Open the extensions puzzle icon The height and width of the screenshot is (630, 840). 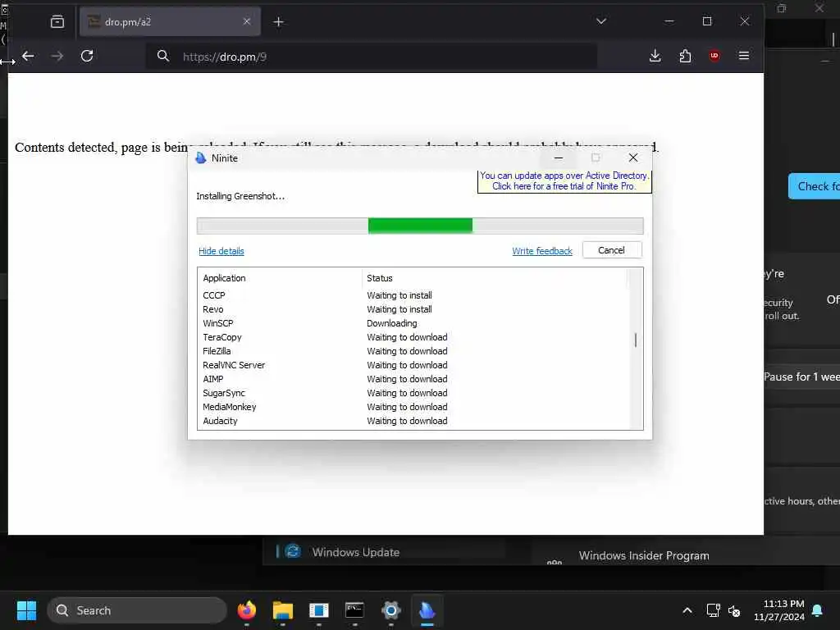(x=685, y=56)
